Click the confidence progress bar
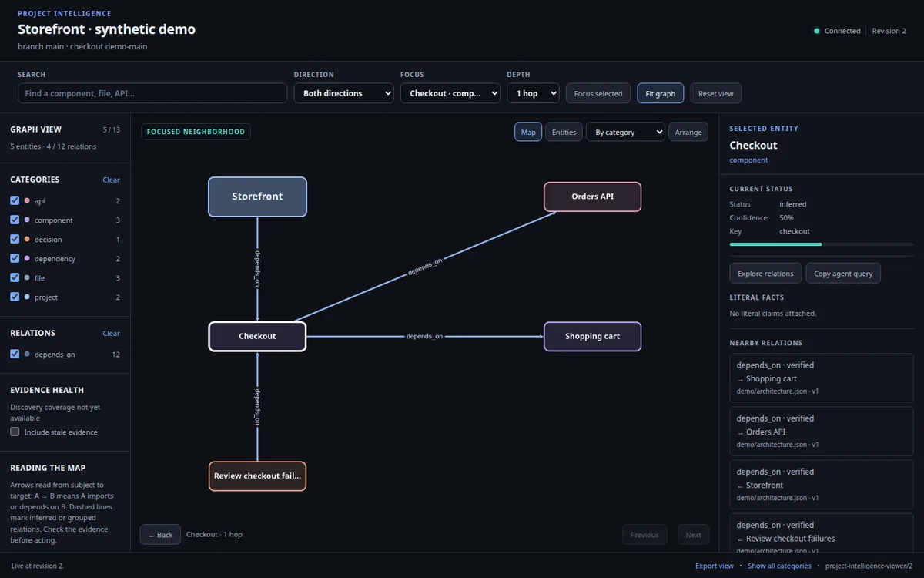This screenshot has height=578, width=924. [822, 244]
